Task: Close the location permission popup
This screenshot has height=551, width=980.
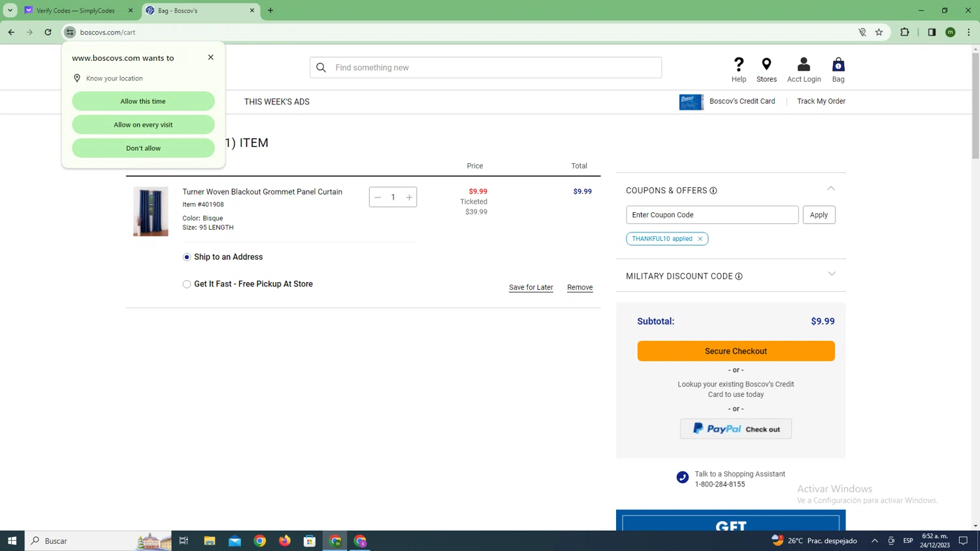Action: pyautogui.click(x=210, y=57)
